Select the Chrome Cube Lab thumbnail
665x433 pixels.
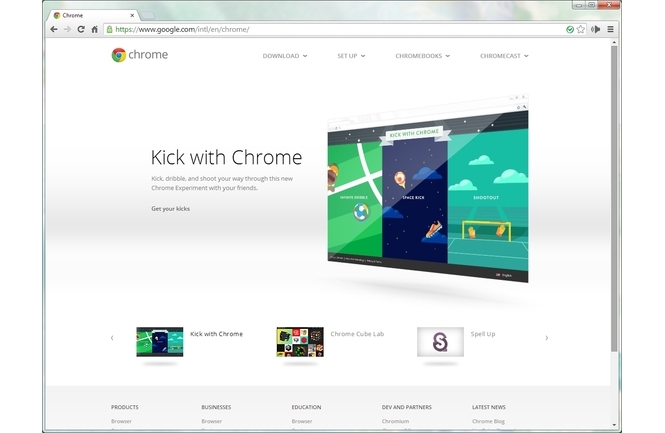tap(300, 342)
